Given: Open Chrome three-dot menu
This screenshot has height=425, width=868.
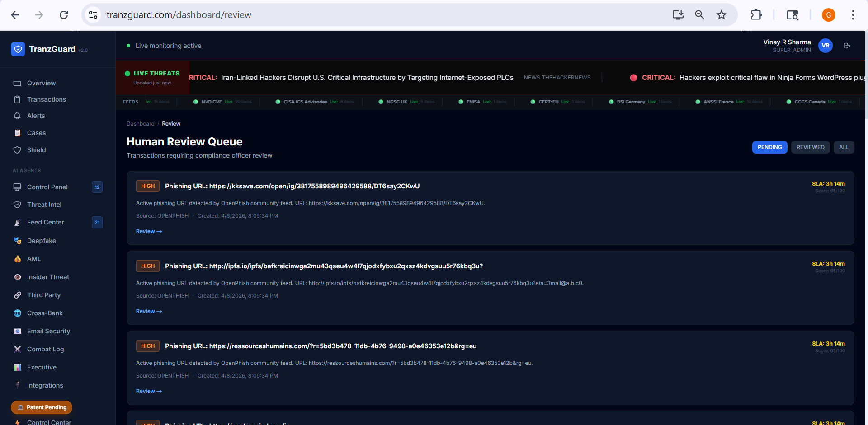Looking at the screenshot, I should point(853,15).
